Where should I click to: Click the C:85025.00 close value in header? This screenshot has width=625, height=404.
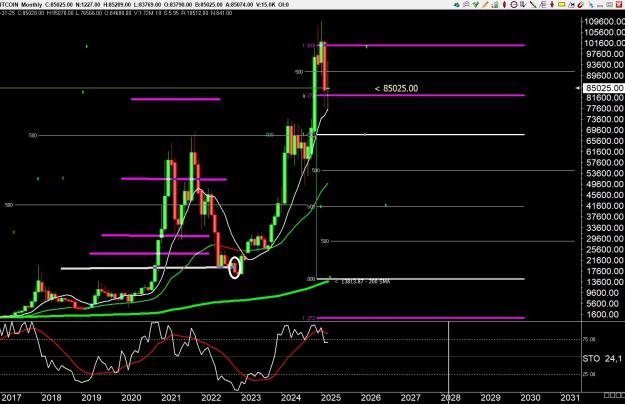pyautogui.click(x=59, y=4)
